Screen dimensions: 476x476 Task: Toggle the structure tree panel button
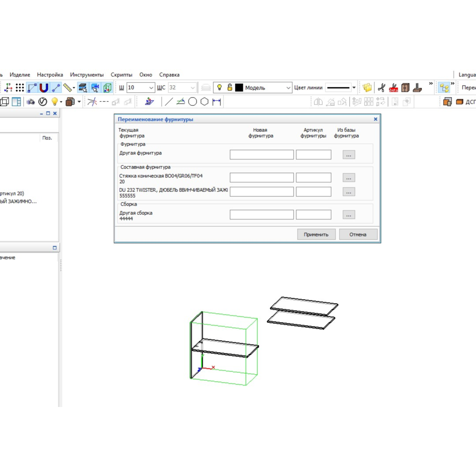coord(445,88)
